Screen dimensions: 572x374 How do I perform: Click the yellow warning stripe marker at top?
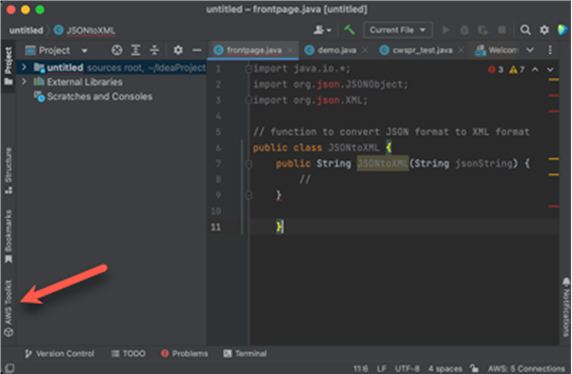553,80
